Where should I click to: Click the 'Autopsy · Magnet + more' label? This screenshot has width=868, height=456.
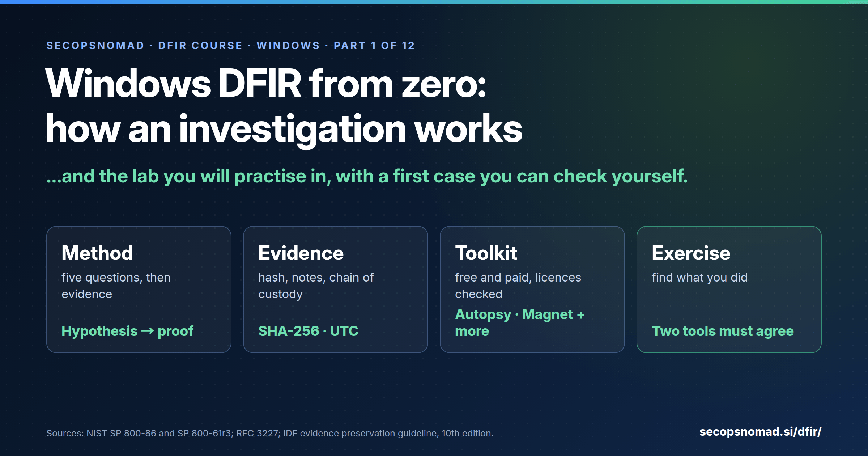click(x=520, y=323)
